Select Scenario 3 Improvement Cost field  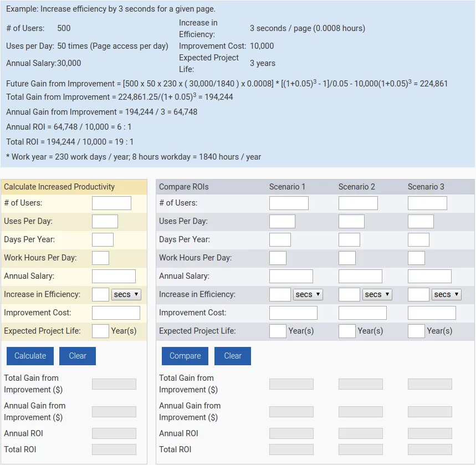click(432, 313)
